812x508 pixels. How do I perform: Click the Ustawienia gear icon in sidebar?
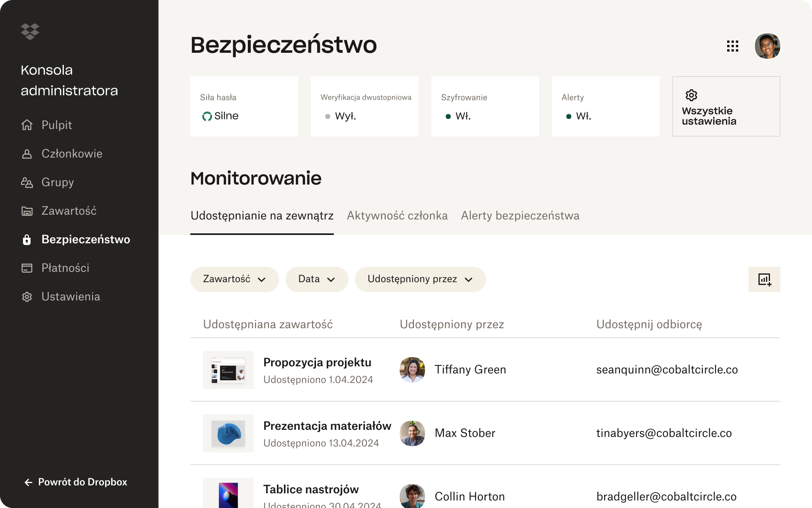click(x=27, y=296)
